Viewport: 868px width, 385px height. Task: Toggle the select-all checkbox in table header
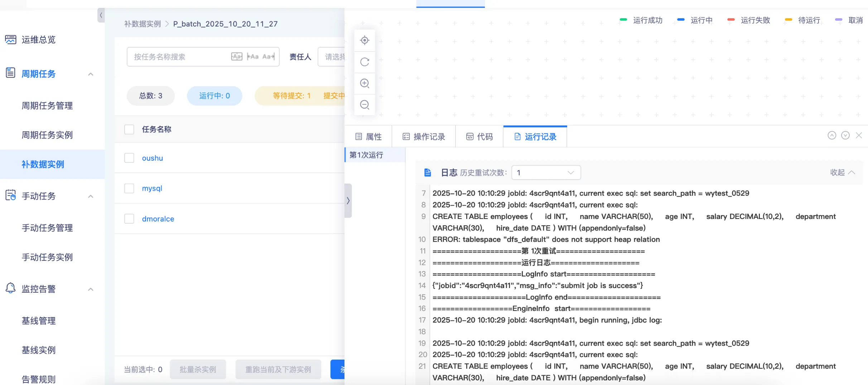point(129,129)
